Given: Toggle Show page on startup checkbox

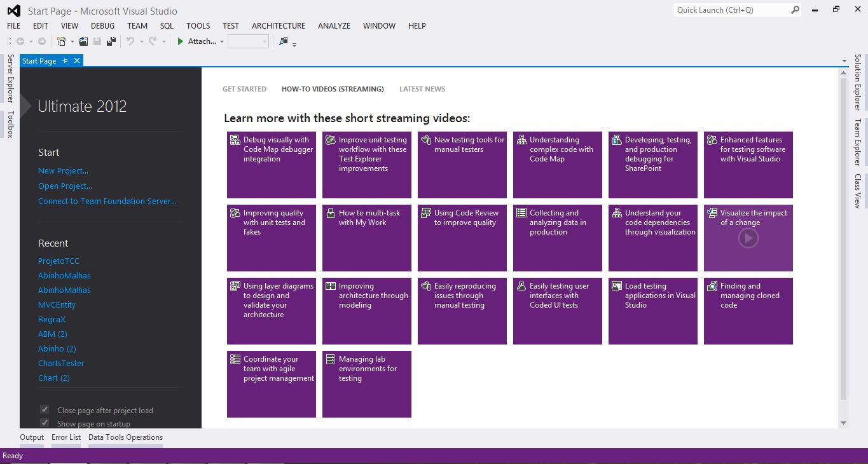Looking at the screenshot, I should coord(45,423).
